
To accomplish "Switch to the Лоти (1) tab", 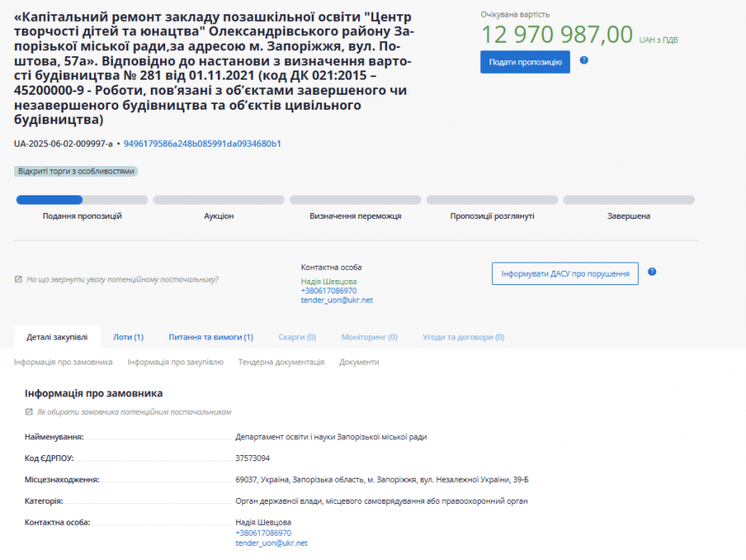I will 128,337.
